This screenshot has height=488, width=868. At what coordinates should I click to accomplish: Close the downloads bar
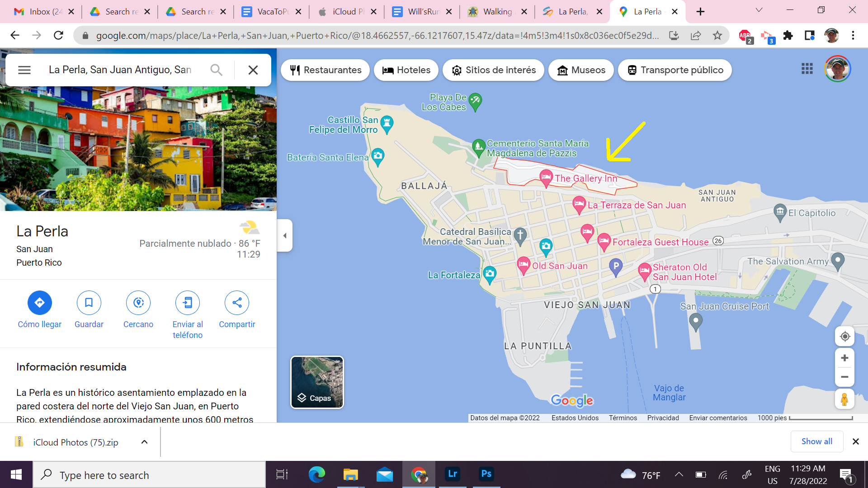coord(856,441)
